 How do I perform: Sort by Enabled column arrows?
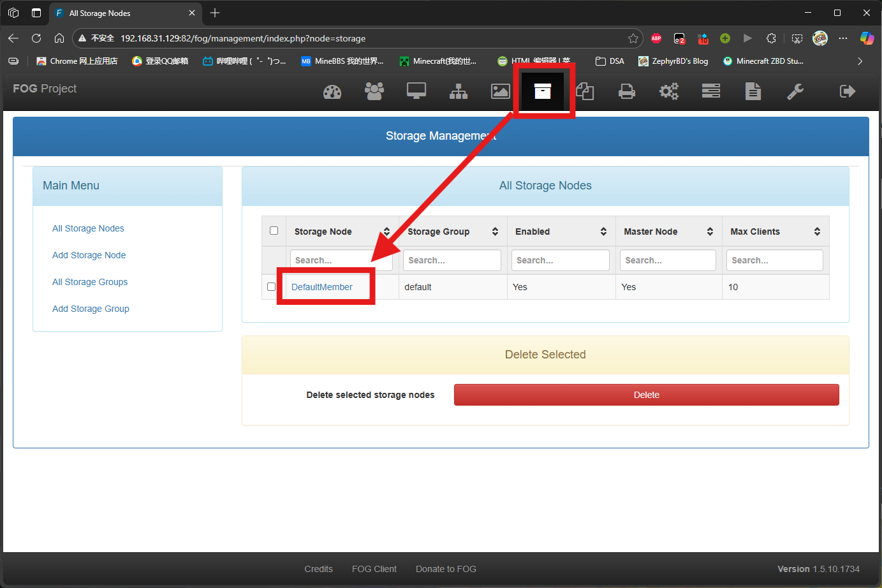603,232
